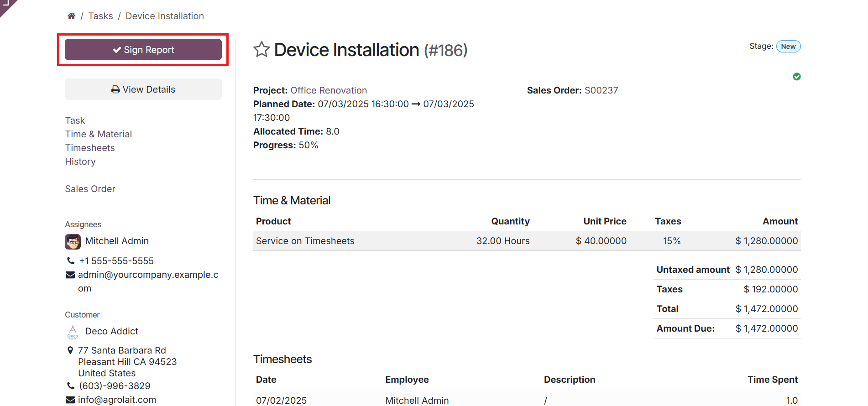
Task: Click assignee phone number +1 555-555-5555
Action: pyautogui.click(x=116, y=261)
